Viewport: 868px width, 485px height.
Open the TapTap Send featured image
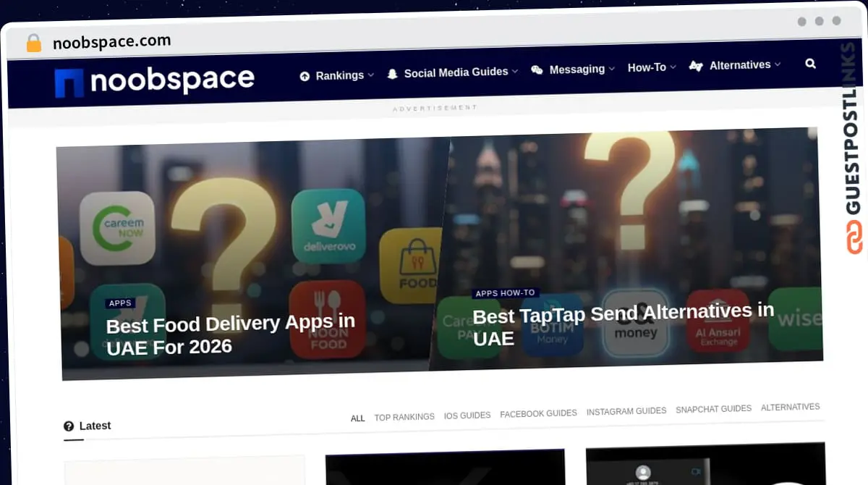click(626, 248)
